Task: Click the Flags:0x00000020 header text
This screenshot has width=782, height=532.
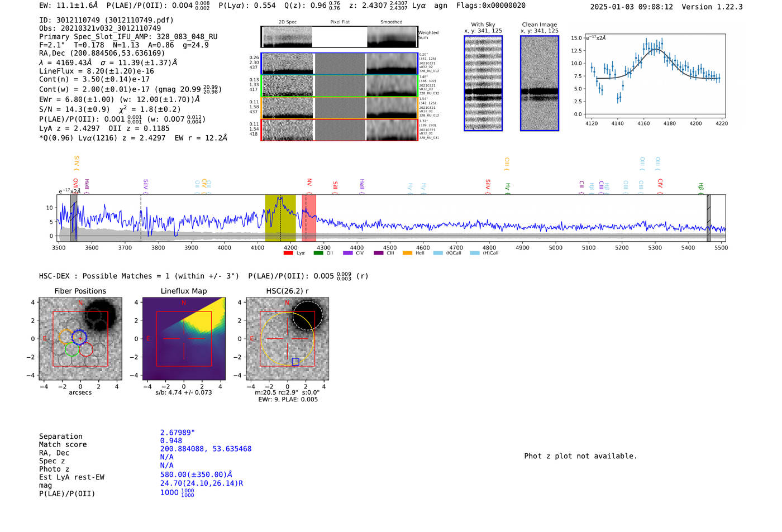Action: point(490,6)
